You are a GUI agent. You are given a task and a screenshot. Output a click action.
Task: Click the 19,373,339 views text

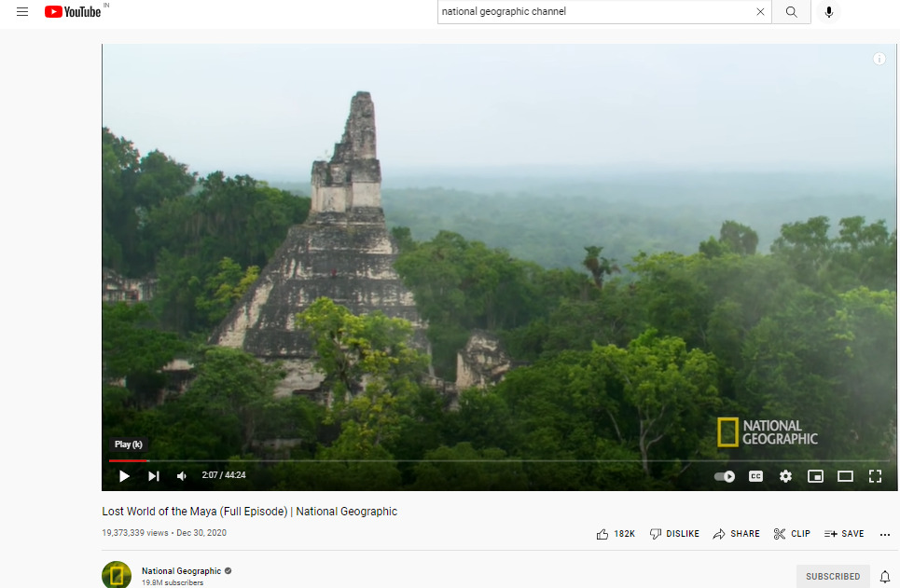pos(135,533)
